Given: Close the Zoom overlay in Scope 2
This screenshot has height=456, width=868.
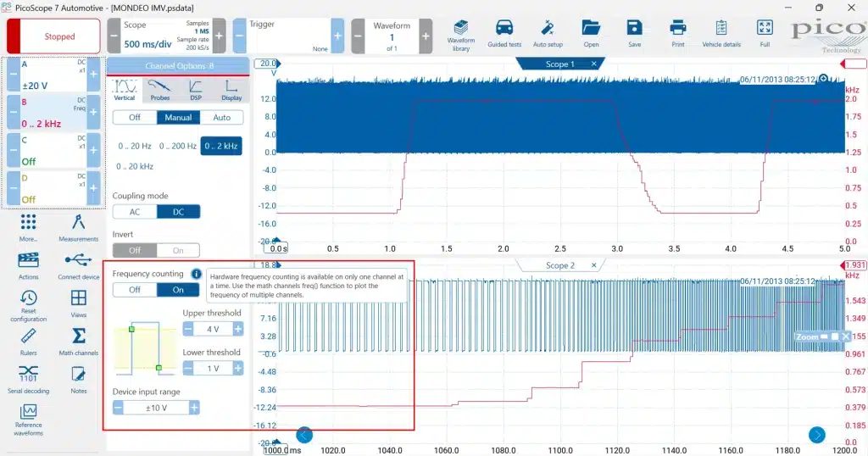Looking at the screenshot, I should (x=845, y=336).
